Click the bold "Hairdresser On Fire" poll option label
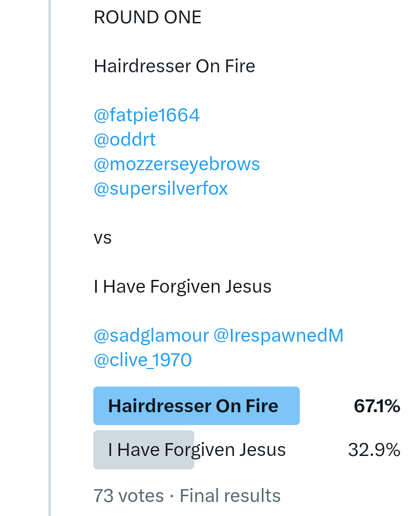Viewport: 420px width, 516px height. (x=193, y=406)
